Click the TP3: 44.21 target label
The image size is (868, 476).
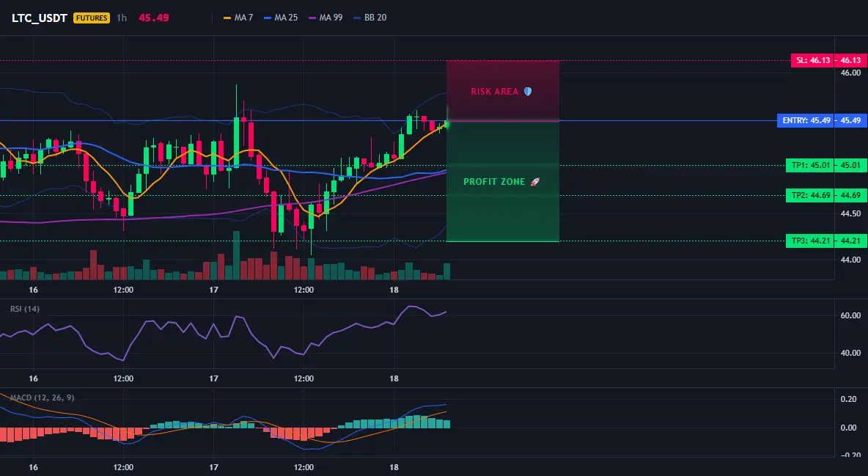point(810,241)
